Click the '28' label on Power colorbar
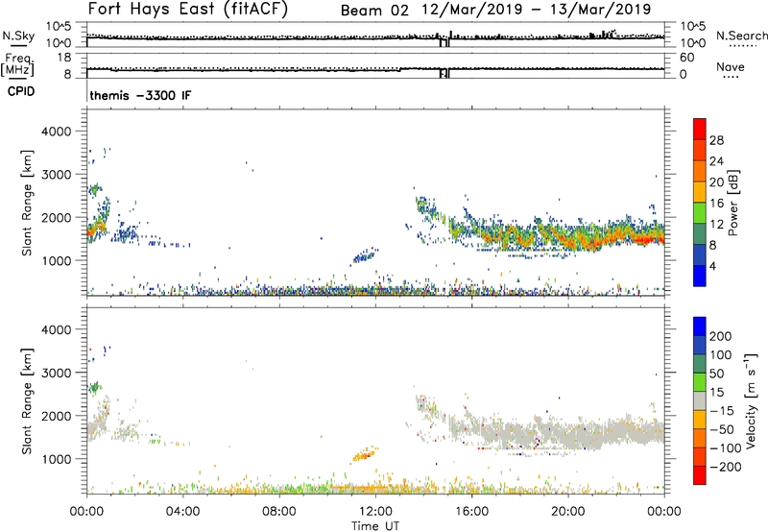Viewport: 768px width, 532px height. tap(716, 140)
